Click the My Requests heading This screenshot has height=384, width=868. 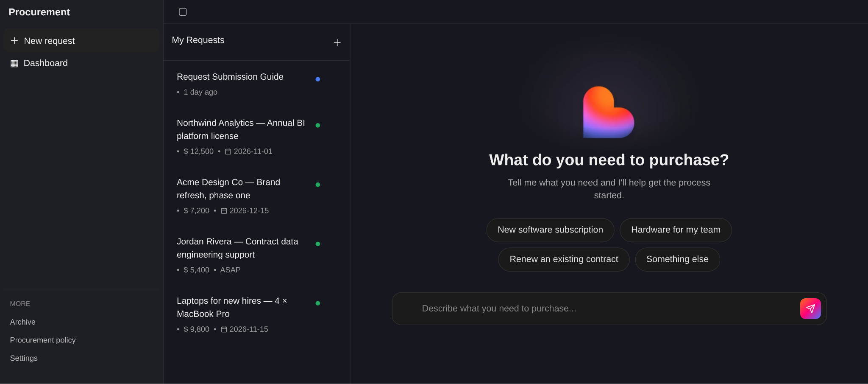click(198, 40)
